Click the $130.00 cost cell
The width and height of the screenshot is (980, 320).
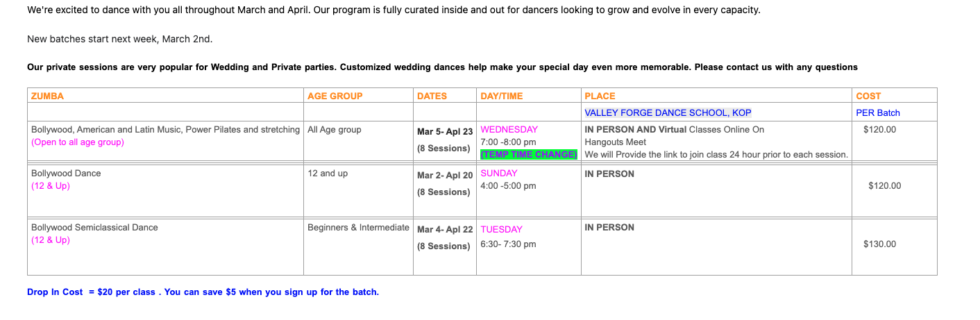(x=879, y=244)
